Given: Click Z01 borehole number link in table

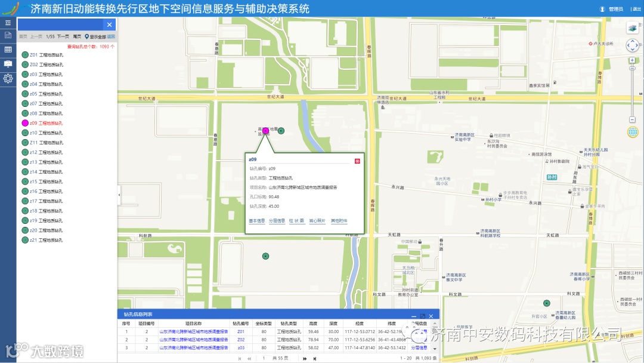Looking at the screenshot, I should pos(241,332).
